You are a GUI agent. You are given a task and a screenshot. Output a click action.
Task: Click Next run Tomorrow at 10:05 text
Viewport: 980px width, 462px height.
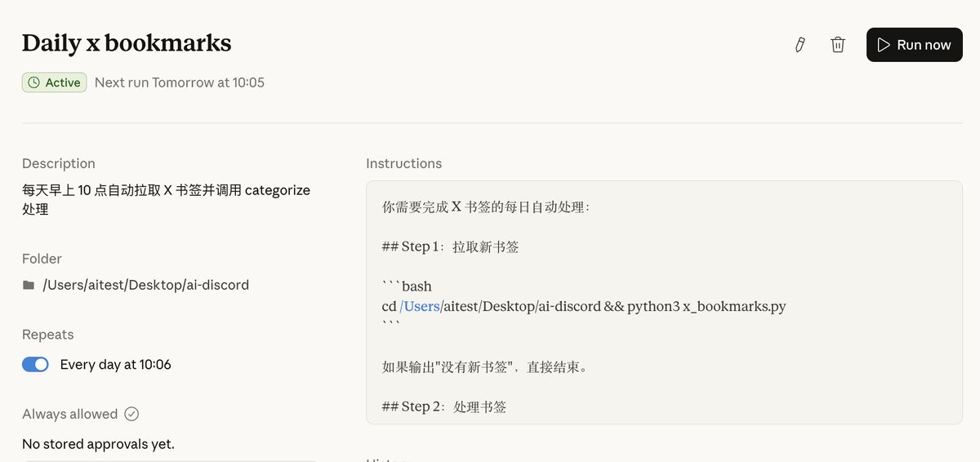[x=180, y=82]
